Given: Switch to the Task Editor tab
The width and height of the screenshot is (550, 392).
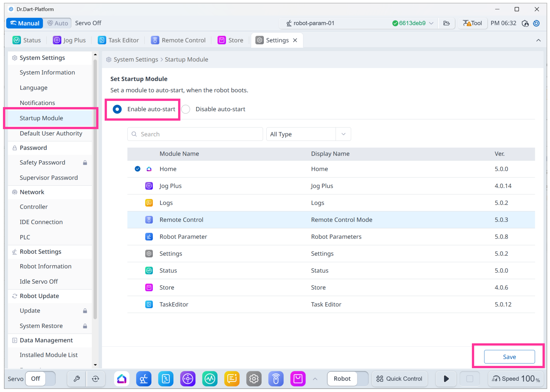Looking at the screenshot, I should coord(118,40).
